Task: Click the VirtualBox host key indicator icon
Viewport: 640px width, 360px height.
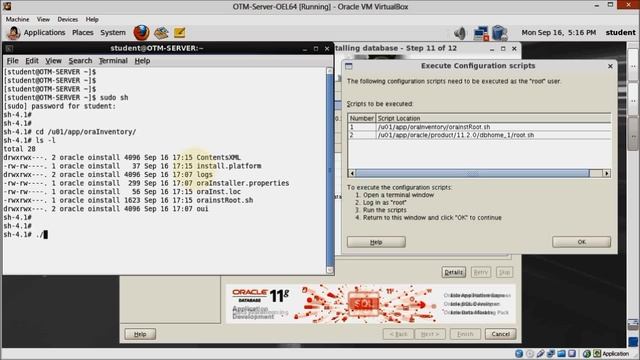Action: pos(597,353)
